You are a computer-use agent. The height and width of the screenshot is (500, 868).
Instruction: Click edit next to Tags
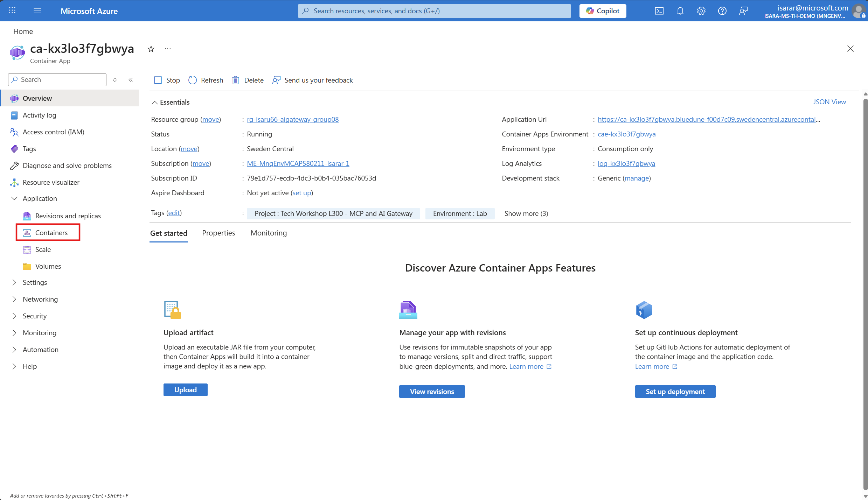174,213
